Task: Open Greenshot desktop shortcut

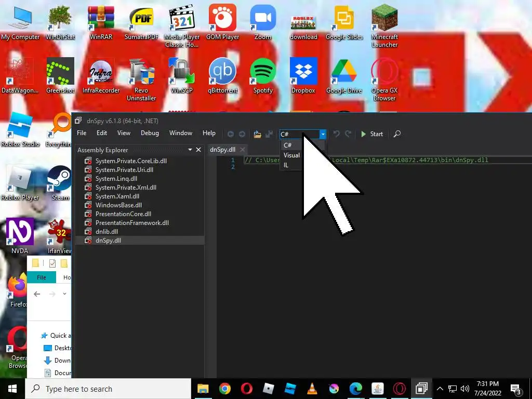Action: coord(60,76)
